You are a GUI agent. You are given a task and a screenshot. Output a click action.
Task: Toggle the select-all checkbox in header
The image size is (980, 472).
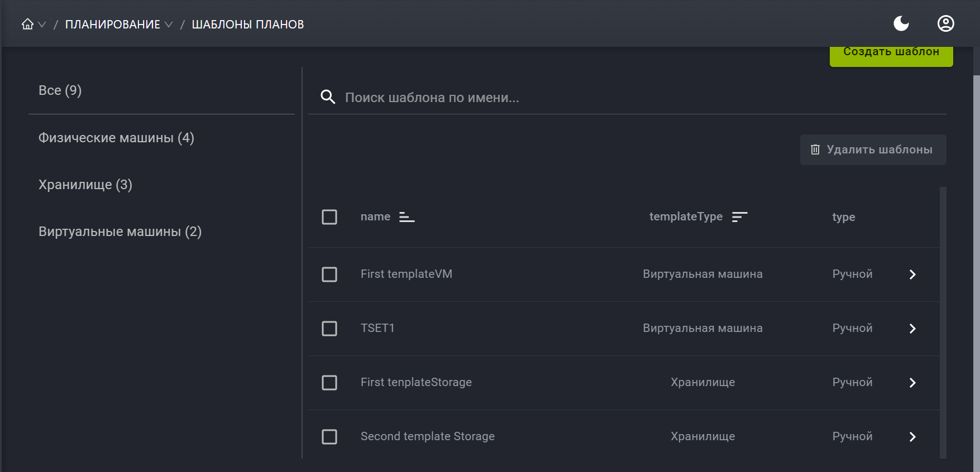(329, 217)
